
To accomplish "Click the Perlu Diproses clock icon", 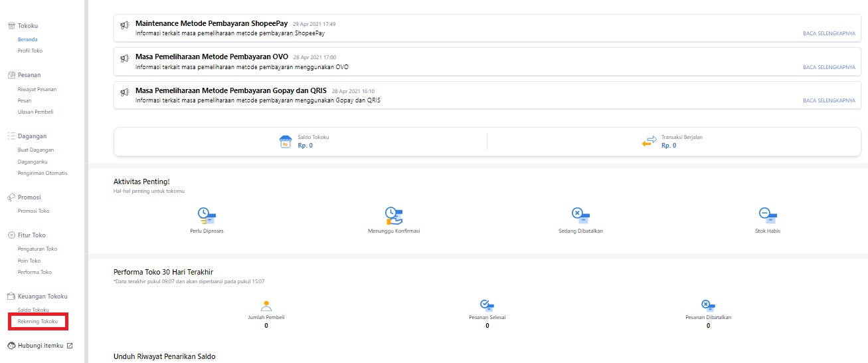I will (x=207, y=215).
